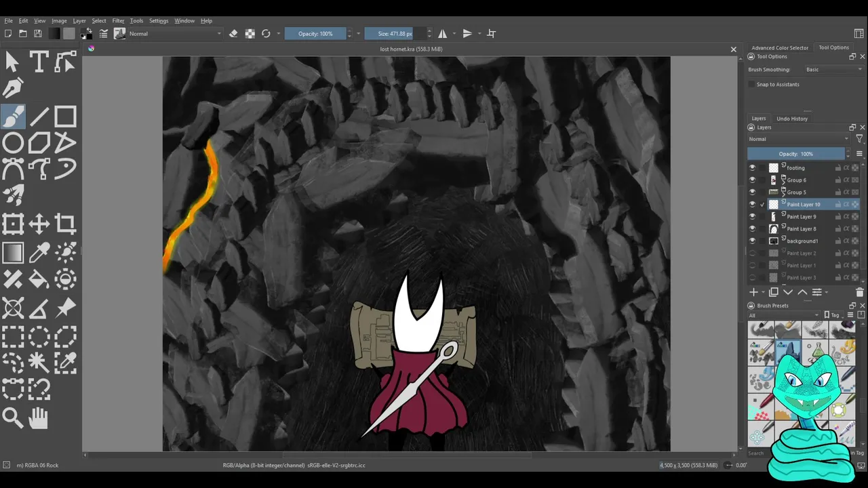Screen dimensions: 868x488
Task: Open the Filter menu
Action: pyautogui.click(x=118, y=21)
